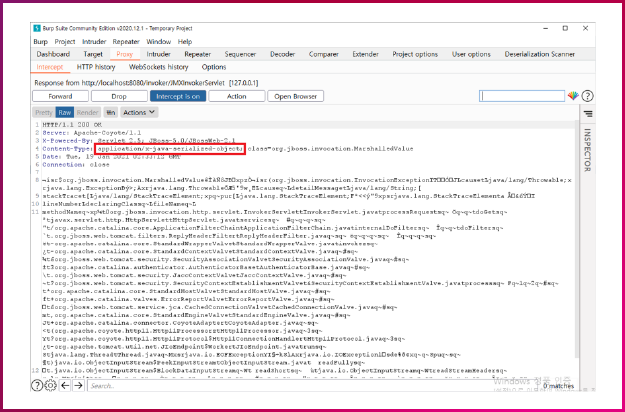This screenshot has width=625, height=412.
Task: Expand the Actions dropdown
Action: [139, 112]
